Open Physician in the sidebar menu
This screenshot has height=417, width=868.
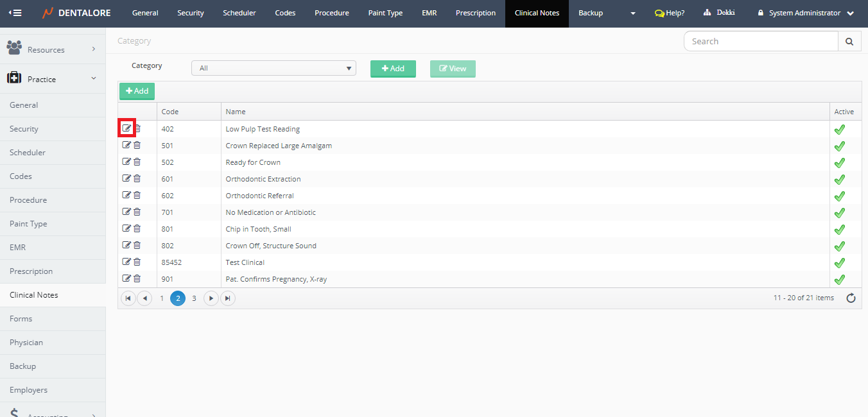click(x=26, y=343)
